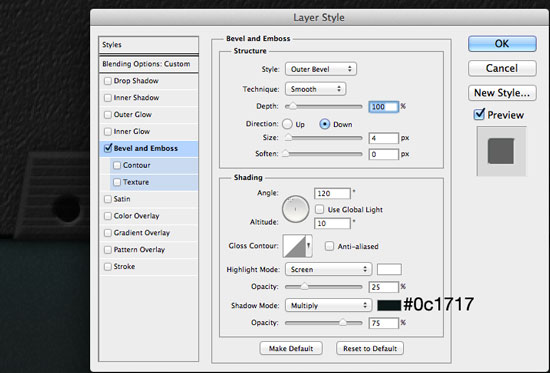Image resolution: width=550 pixels, height=373 pixels.
Task: Turn on the Outer Glow checkbox
Action: click(x=108, y=115)
